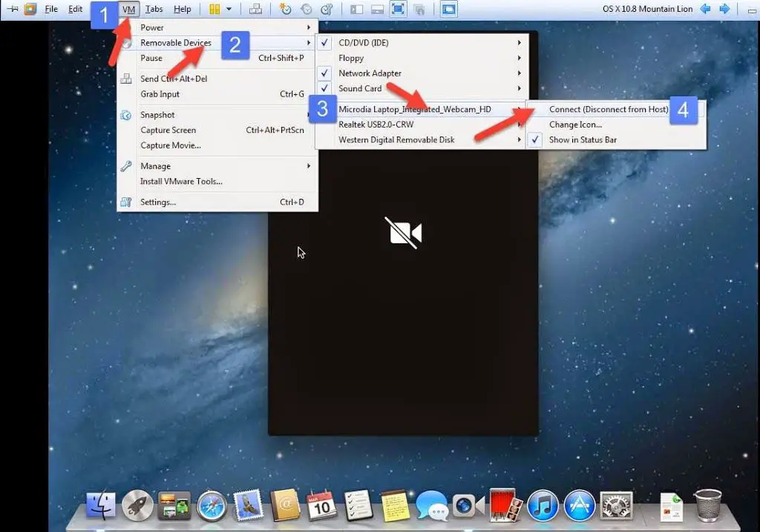Click the OS X 10.8 Mountain Lion tab label
760x532 pixels.
coord(647,9)
